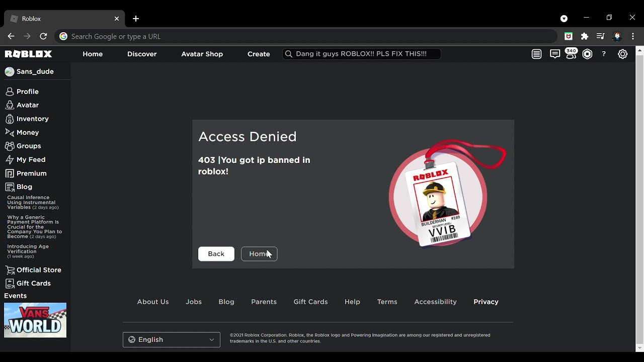644x362 pixels.
Task: Open the chat messages icon
Action: (x=555, y=54)
